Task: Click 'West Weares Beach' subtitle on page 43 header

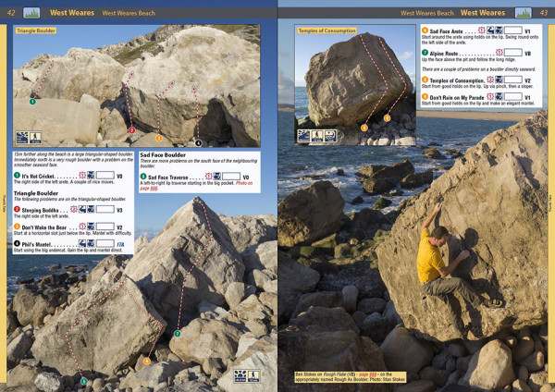Action: [426, 13]
